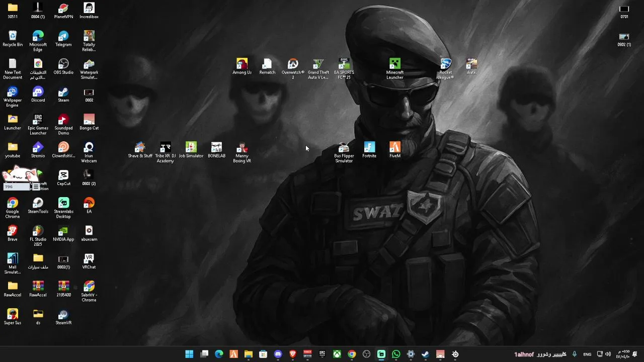Screen dimensions: 644x362
Task: Launch Xbox app from the taskbar
Action: (337, 354)
